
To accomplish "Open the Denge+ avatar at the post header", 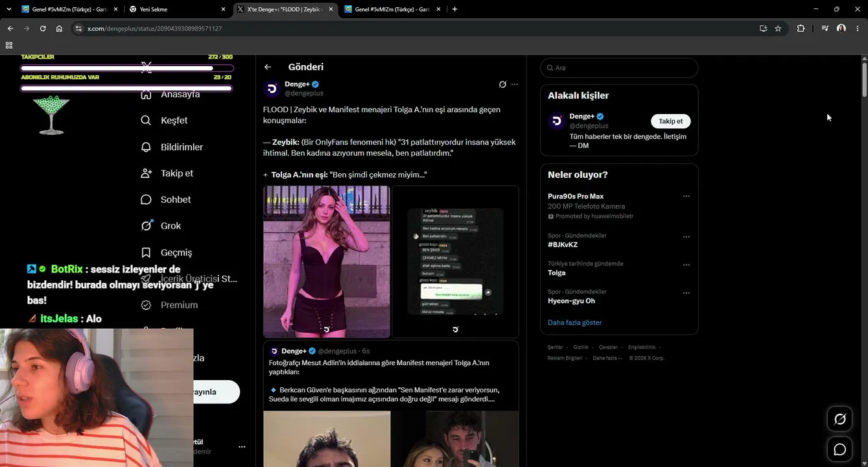I will (x=272, y=89).
